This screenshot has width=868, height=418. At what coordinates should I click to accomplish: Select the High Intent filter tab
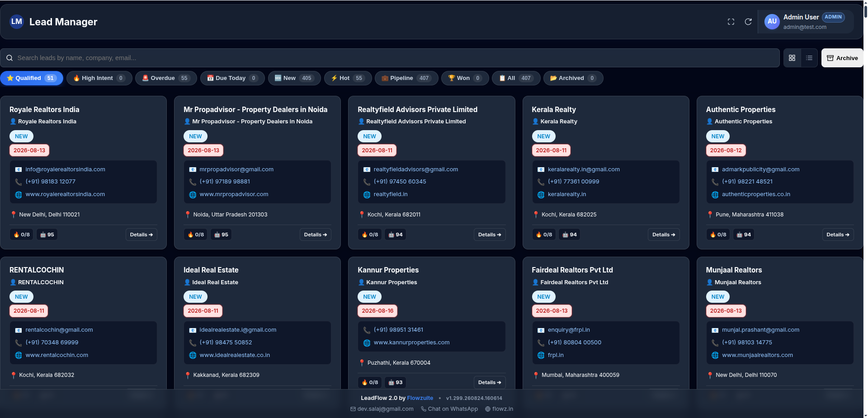click(99, 78)
